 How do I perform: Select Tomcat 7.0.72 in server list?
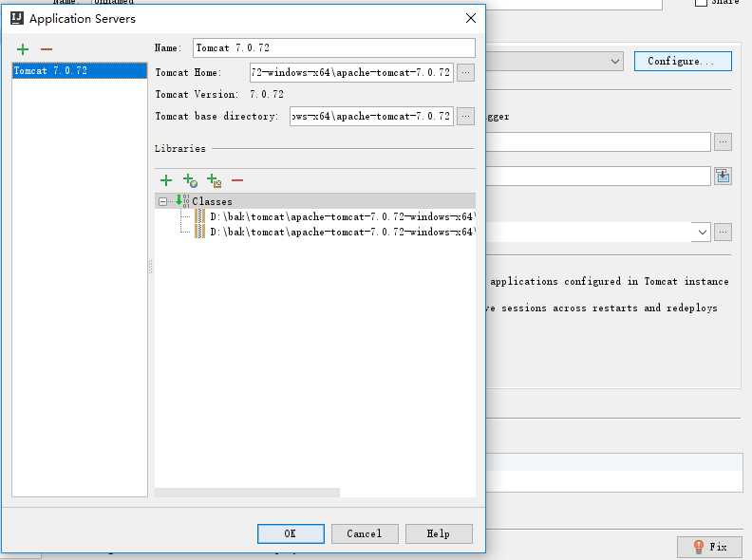[x=80, y=70]
